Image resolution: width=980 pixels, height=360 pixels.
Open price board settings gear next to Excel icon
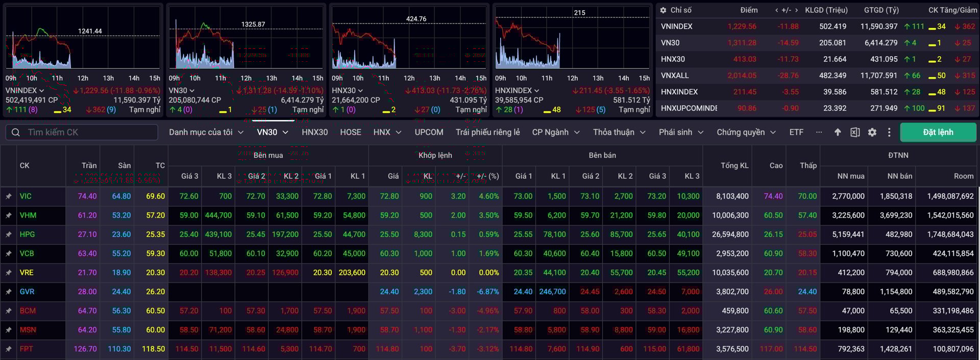(872, 132)
